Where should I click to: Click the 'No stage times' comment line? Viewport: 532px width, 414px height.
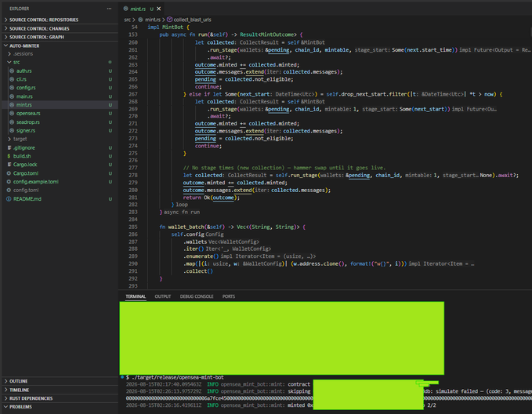284,168
